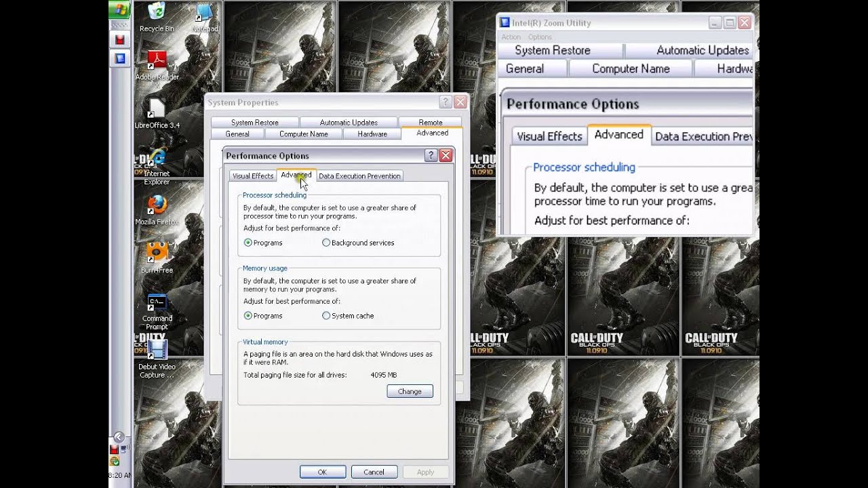Switch to the Remote tab in System Properties
Image resolution: width=868 pixels, height=488 pixels.
(x=431, y=123)
